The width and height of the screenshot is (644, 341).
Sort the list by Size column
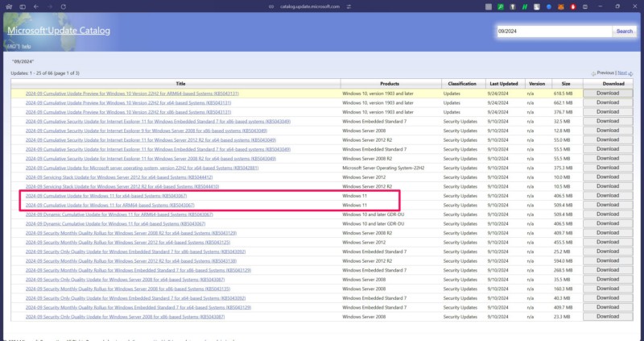point(565,84)
